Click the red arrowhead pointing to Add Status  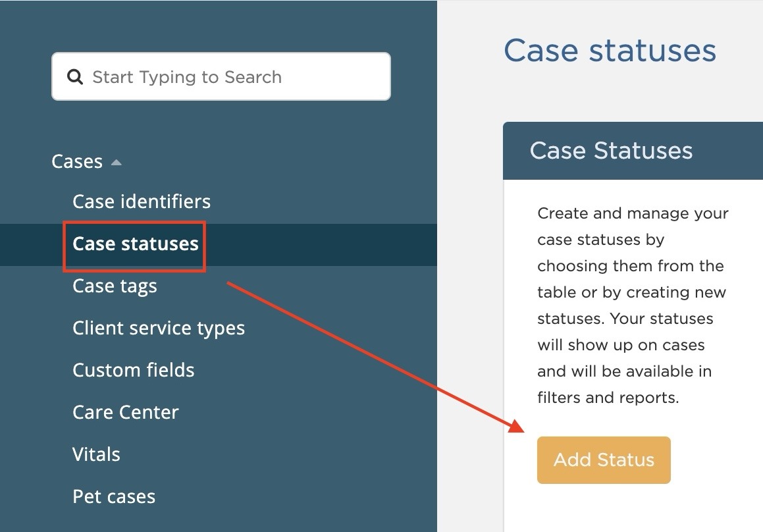click(516, 426)
